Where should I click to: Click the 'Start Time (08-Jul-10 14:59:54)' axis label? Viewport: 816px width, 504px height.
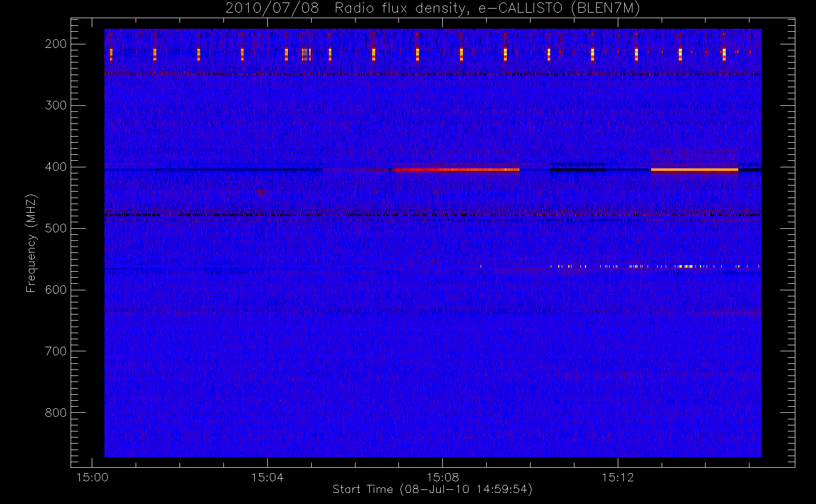432,489
